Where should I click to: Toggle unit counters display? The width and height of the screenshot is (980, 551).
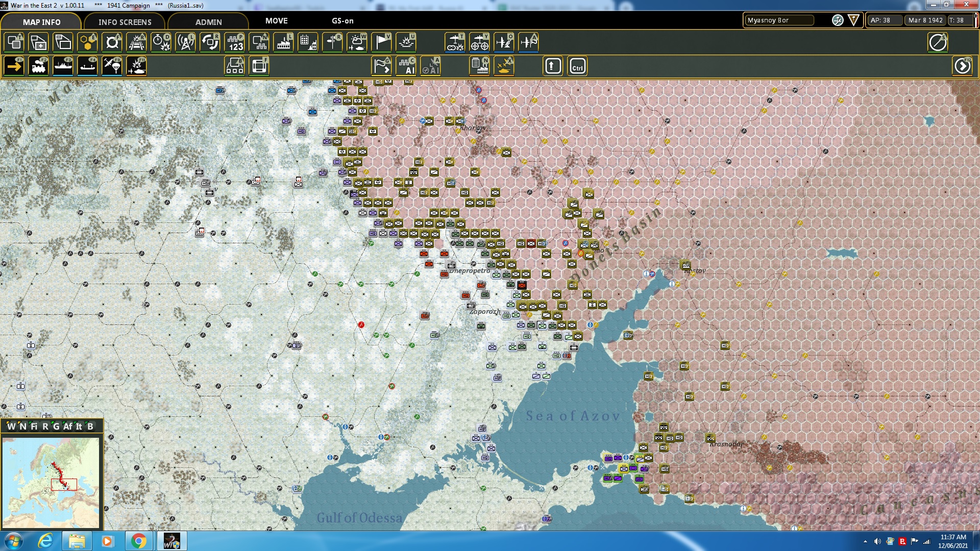[259, 42]
